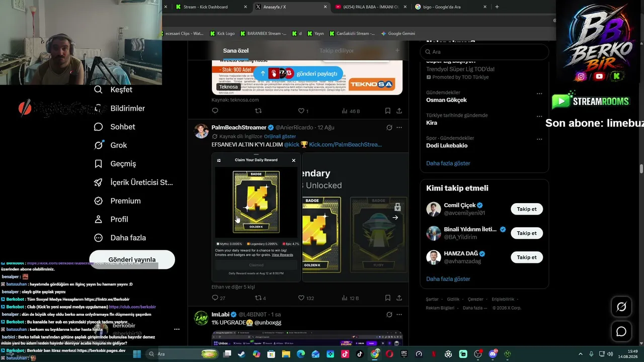This screenshot has height=362, width=644.
Task: Follow Cemil Çiçek with Takip et
Action: click(527, 209)
